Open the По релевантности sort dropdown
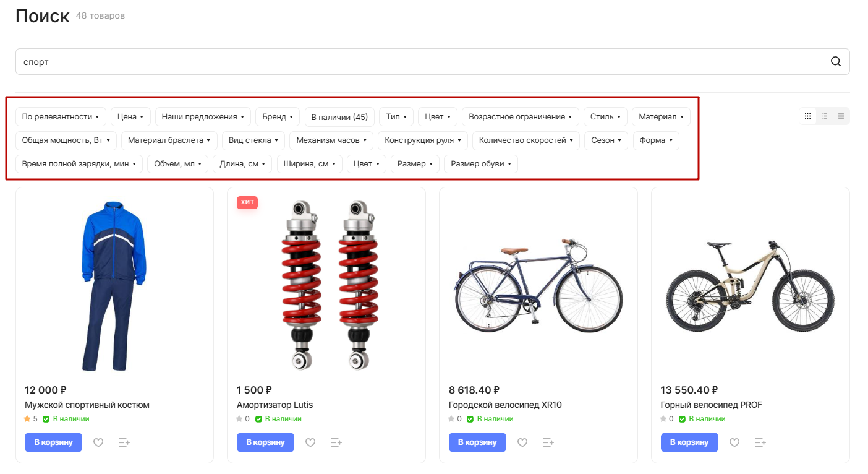 [61, 117]
